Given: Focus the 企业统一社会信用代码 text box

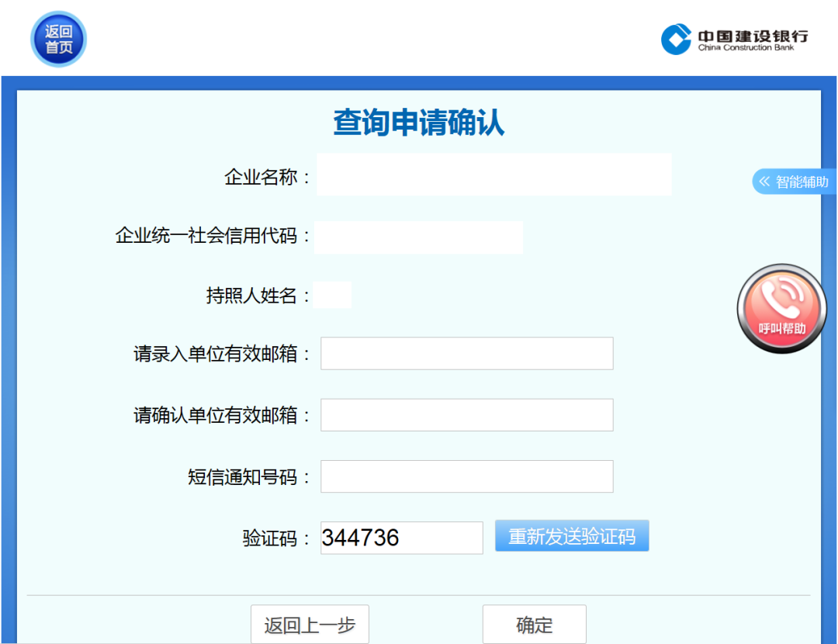Looking at the screenshot, I should [419, 237].
